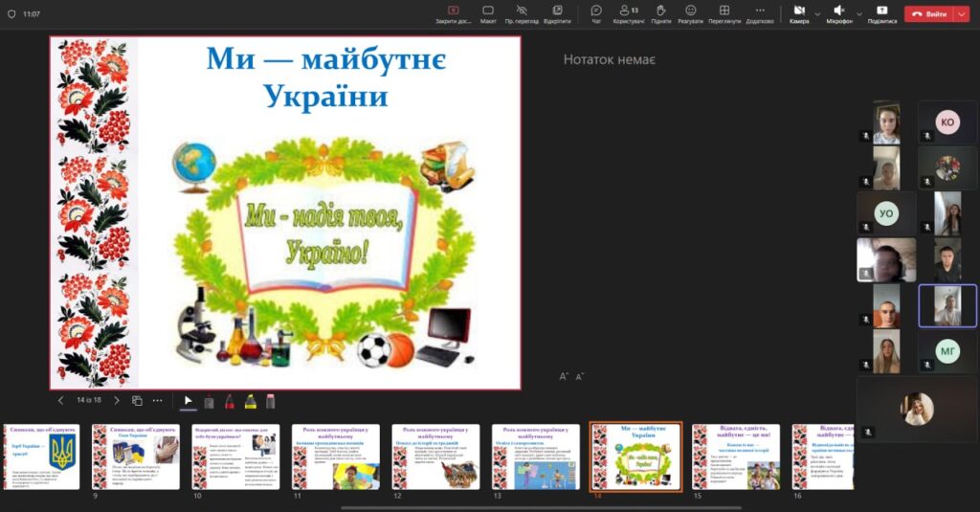Open the Chat panel
Screen dimensions: 980x512
[596, 13]
